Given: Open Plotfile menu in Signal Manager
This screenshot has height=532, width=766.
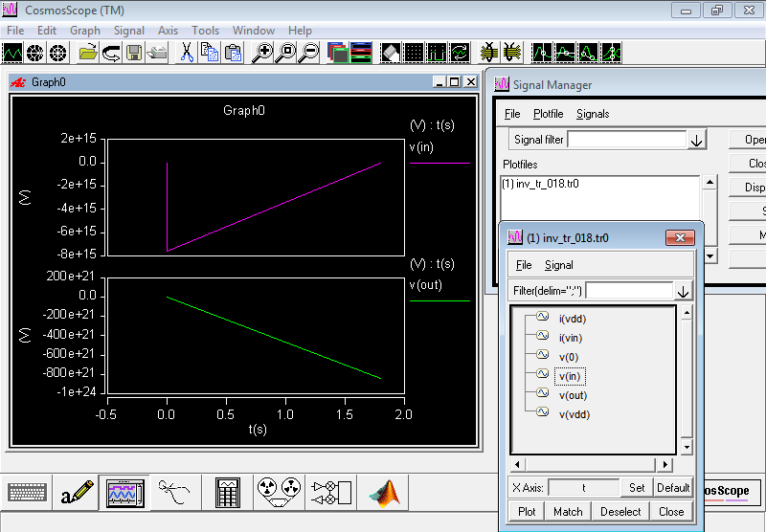Looking at the screenshot, I should click(x=548, y=114).
